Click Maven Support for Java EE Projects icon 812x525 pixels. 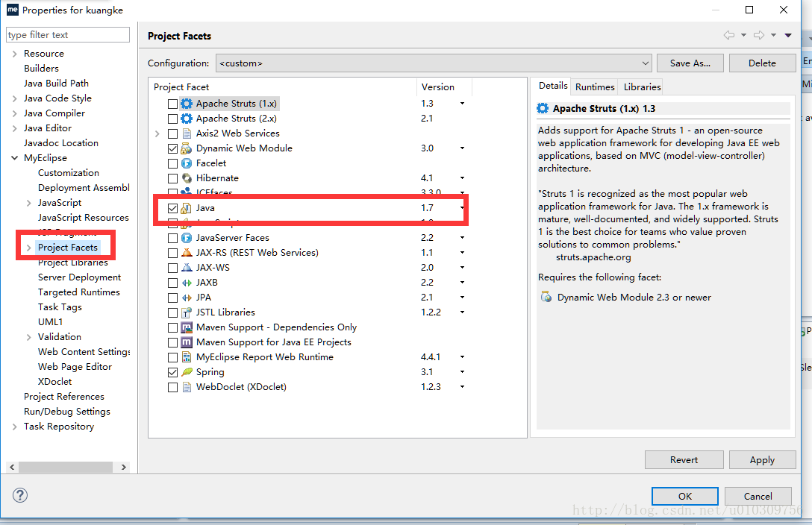[x=187, y=342]
